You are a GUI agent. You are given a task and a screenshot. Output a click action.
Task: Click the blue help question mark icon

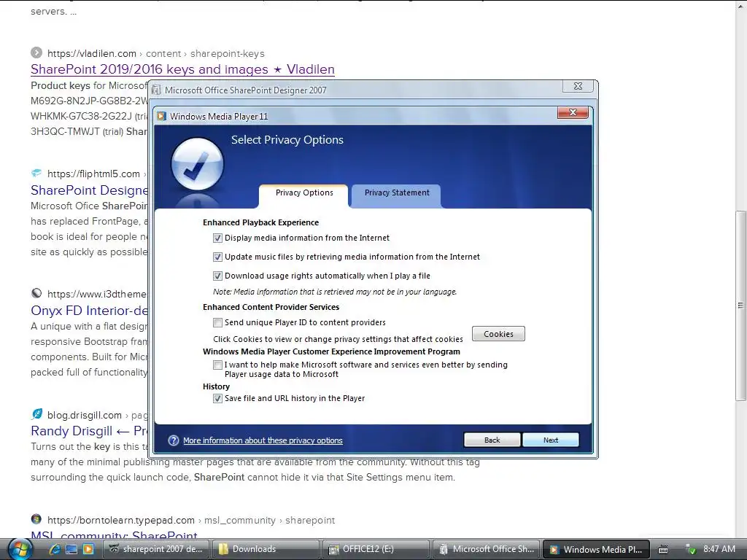174,440
